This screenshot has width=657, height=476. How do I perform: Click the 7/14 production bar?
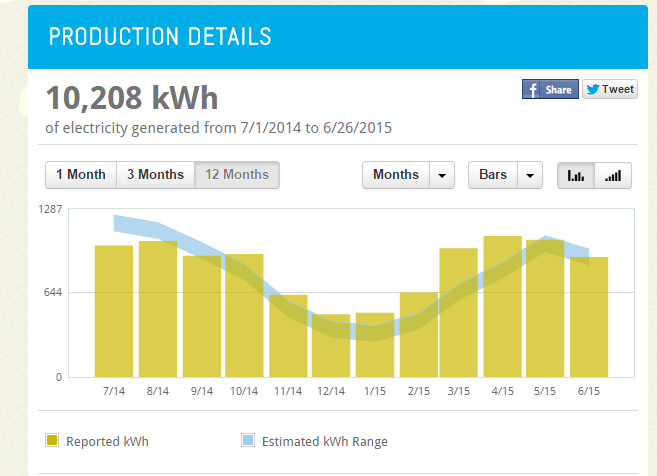tap(114, 310)
